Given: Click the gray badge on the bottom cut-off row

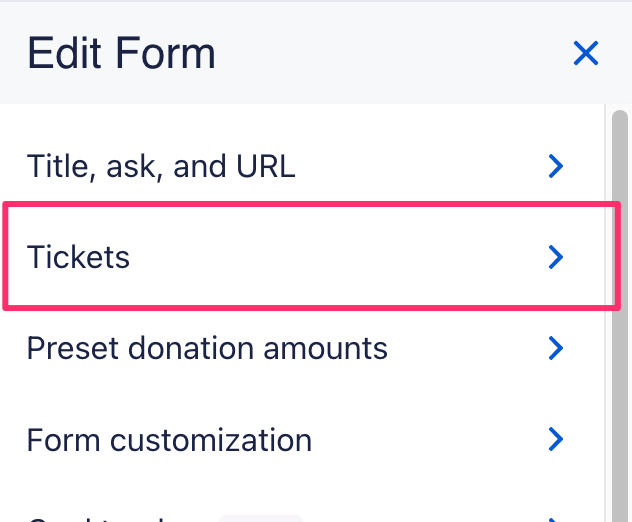Looking at the screenshot, I should coord(260,518).
